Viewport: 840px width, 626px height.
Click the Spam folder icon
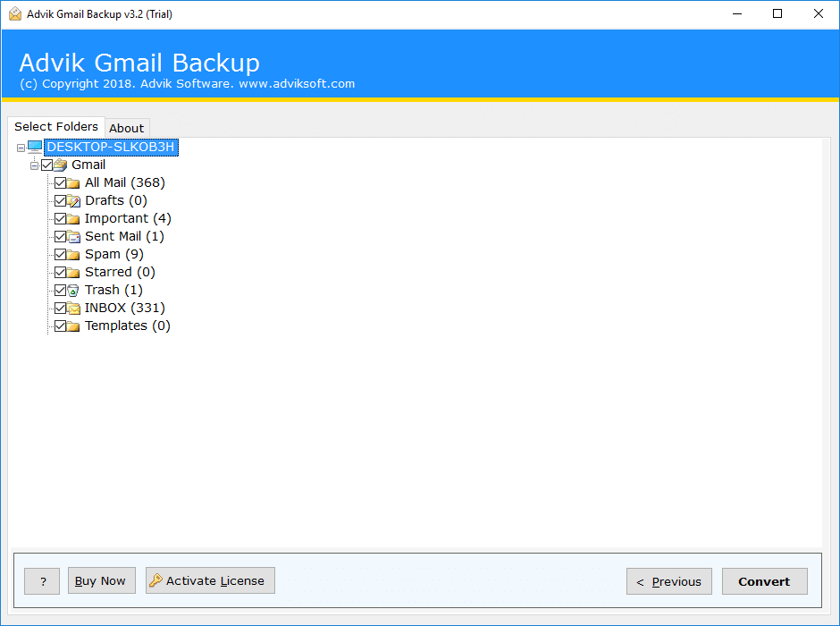(x=72, y=254)
